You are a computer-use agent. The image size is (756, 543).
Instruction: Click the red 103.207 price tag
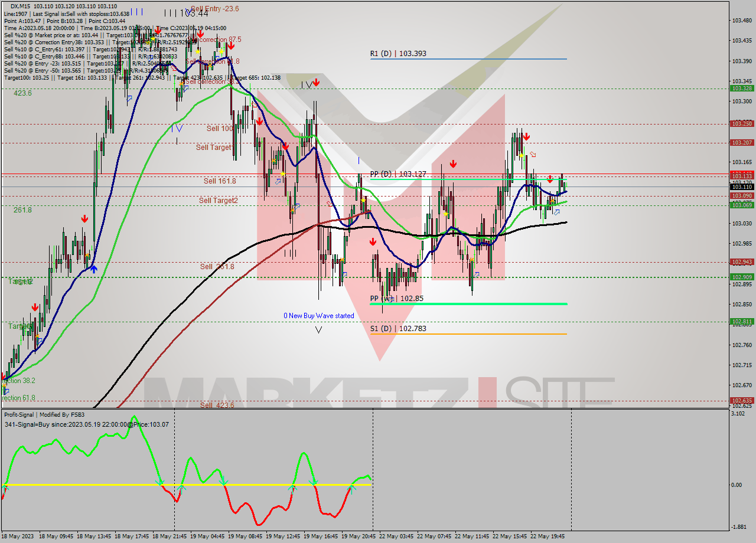point(742,143)
